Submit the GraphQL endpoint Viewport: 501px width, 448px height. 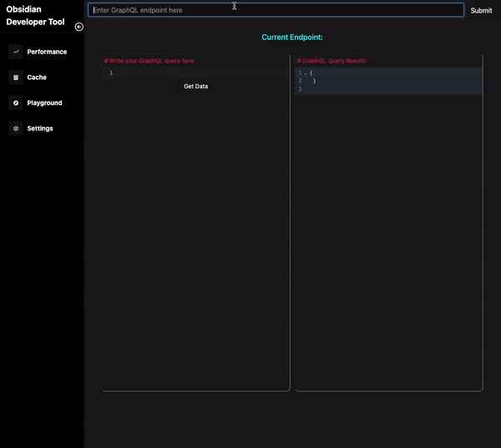point(481,11)
